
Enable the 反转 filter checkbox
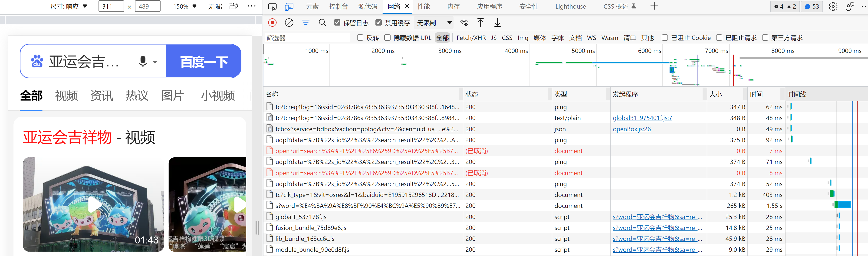click(x=360, y=38)
